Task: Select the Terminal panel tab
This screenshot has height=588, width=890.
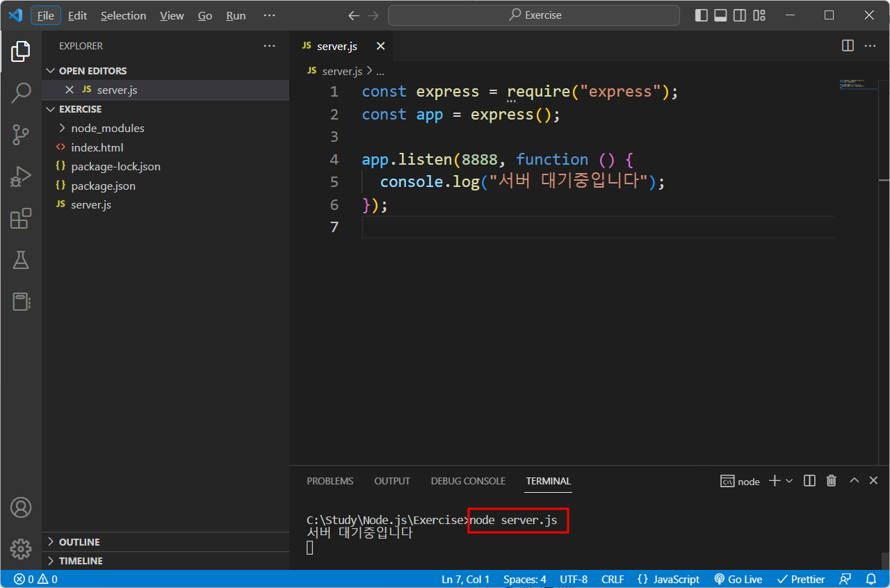Action: tap(549, 481)
